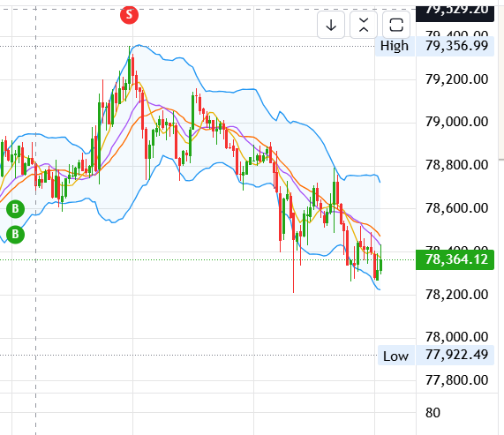The width and height of the screenshot is (504, 435).
Task: Click the 78,000.00 price scale value
Action: coord(456,337)
